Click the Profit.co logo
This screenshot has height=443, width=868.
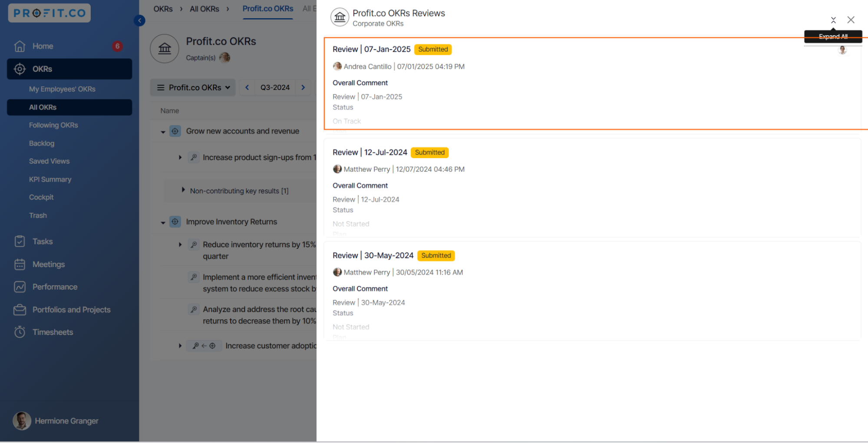click(49, 13)
